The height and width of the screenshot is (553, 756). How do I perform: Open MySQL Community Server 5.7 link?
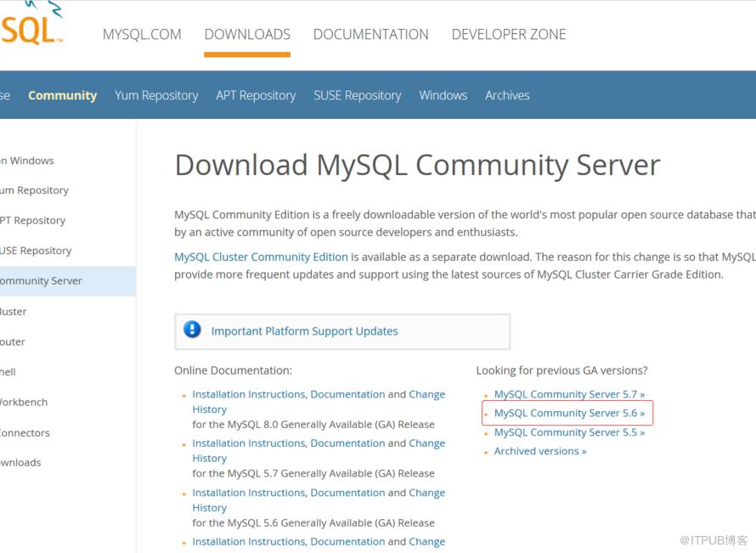[569, 394]
